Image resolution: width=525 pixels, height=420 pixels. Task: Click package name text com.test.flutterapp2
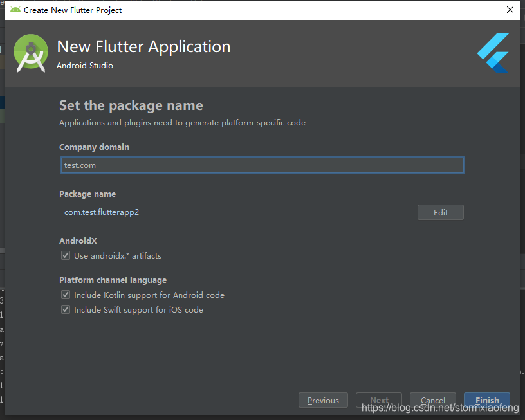(102, 212)
